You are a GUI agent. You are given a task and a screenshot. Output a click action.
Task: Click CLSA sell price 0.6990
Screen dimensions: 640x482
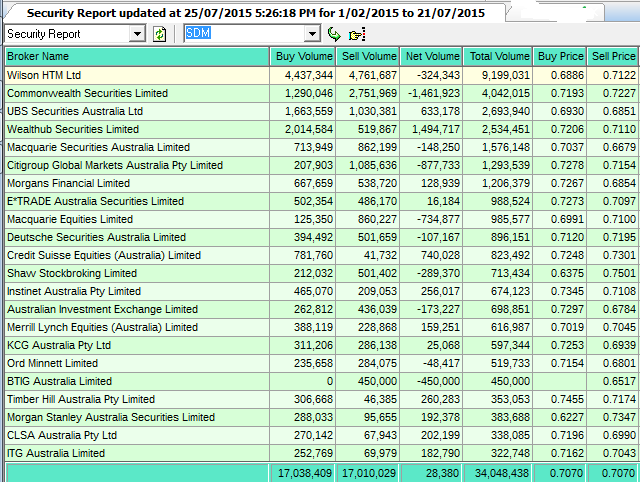619,435
